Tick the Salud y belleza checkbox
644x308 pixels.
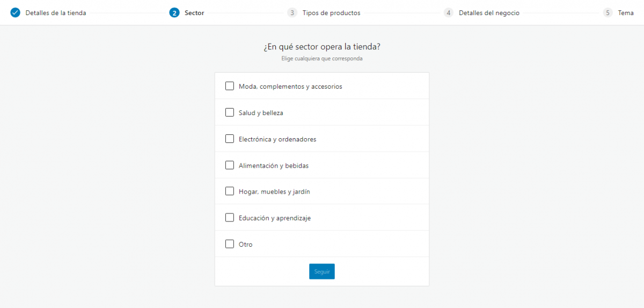pyautogui.click(x=230, y=112)
